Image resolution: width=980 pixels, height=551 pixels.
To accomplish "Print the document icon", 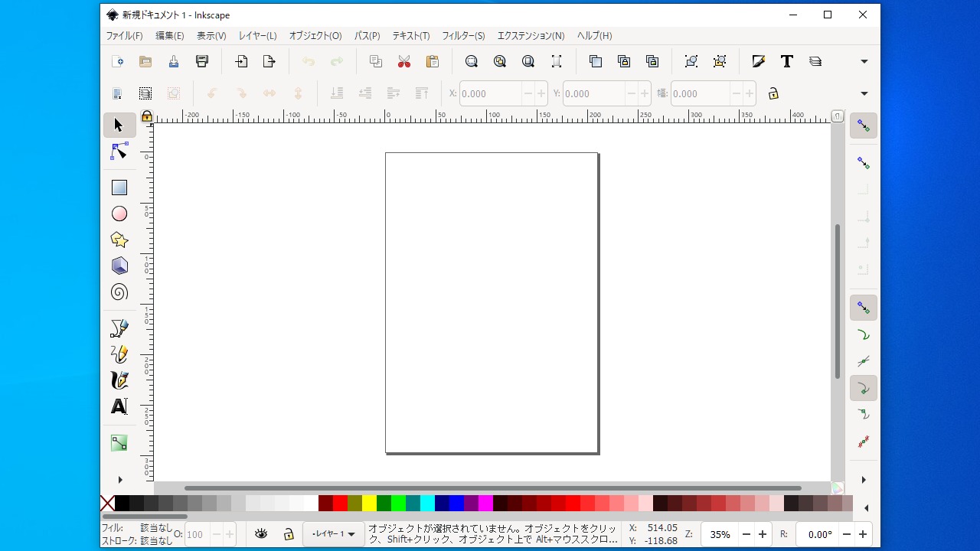I will [202, 61].
